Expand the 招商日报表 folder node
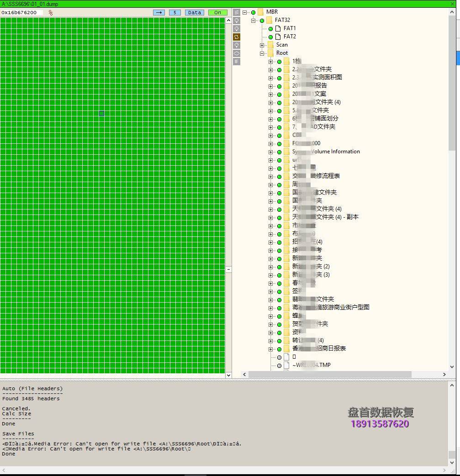This screenshot has height=476, width=460. [x=270, y=349]
